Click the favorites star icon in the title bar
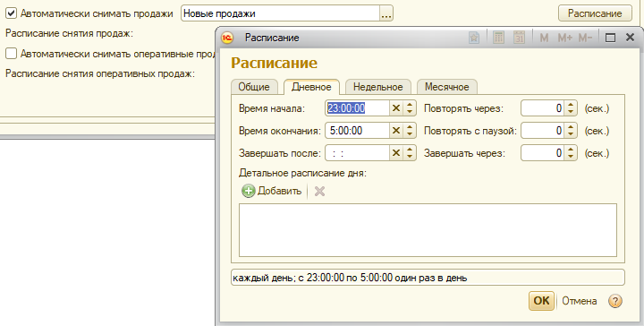 click(x=474, y=38)
